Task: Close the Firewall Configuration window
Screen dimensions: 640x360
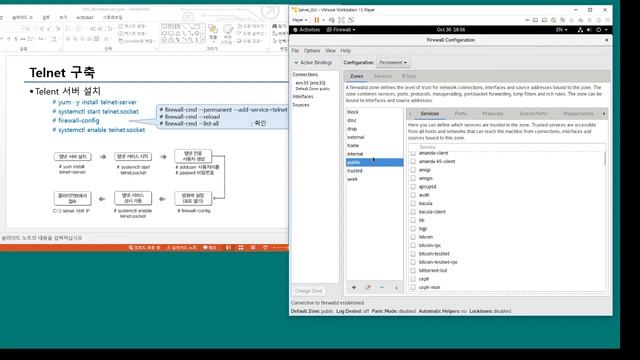Action: click(x=607, y=40)
